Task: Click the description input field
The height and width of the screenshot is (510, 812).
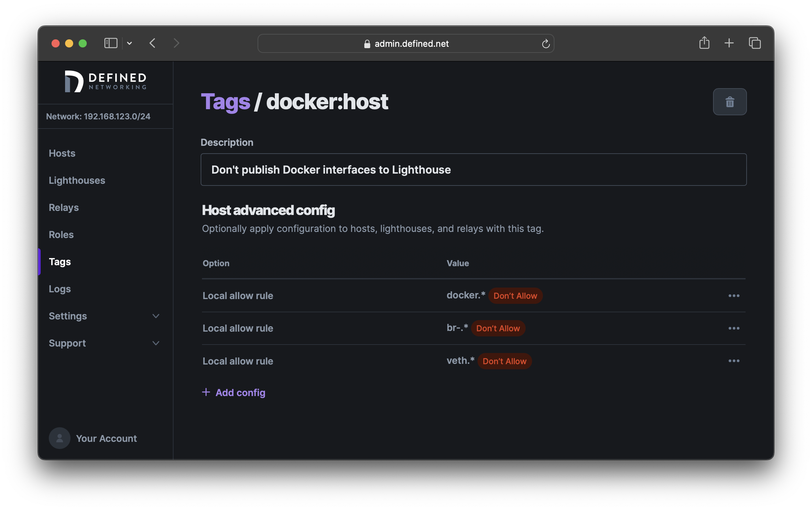Action: tap(474, 170)
